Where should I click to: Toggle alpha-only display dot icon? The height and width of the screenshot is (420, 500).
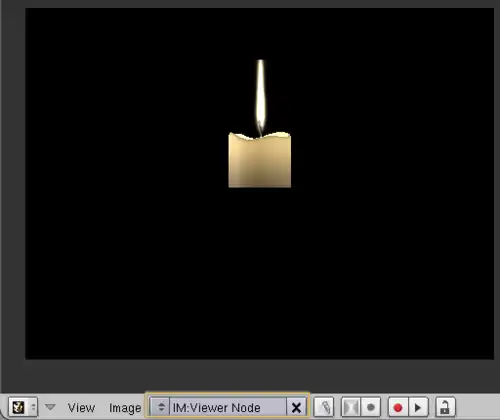(371, 407)
